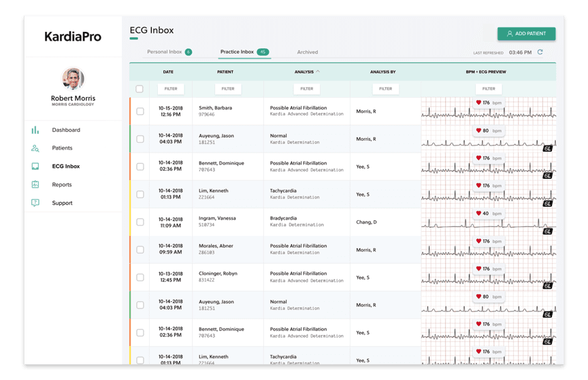The width and height of the screenshot is (588, 380).
Task: Click the ECG Inbox tray icon
Action: [x=35, y=167]
